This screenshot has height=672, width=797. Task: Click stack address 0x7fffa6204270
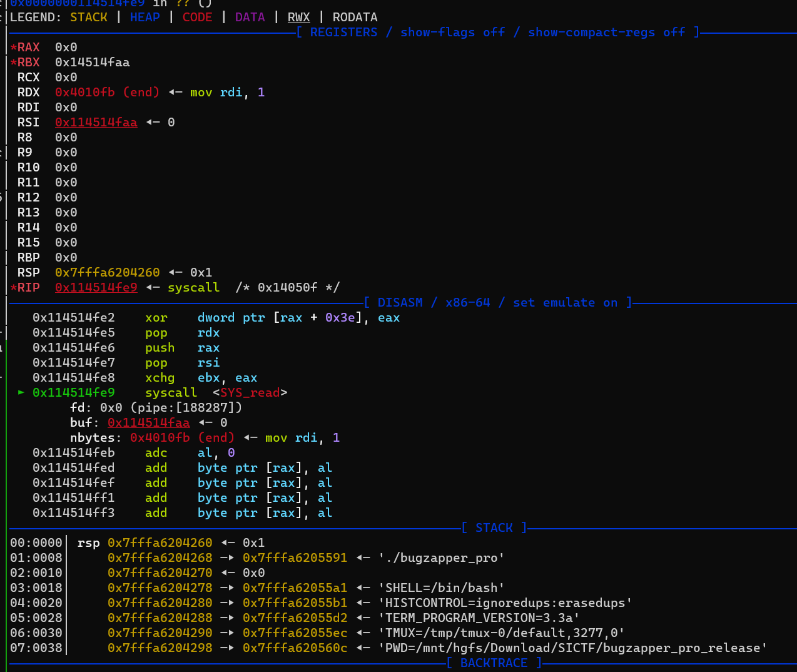point(160,573)
